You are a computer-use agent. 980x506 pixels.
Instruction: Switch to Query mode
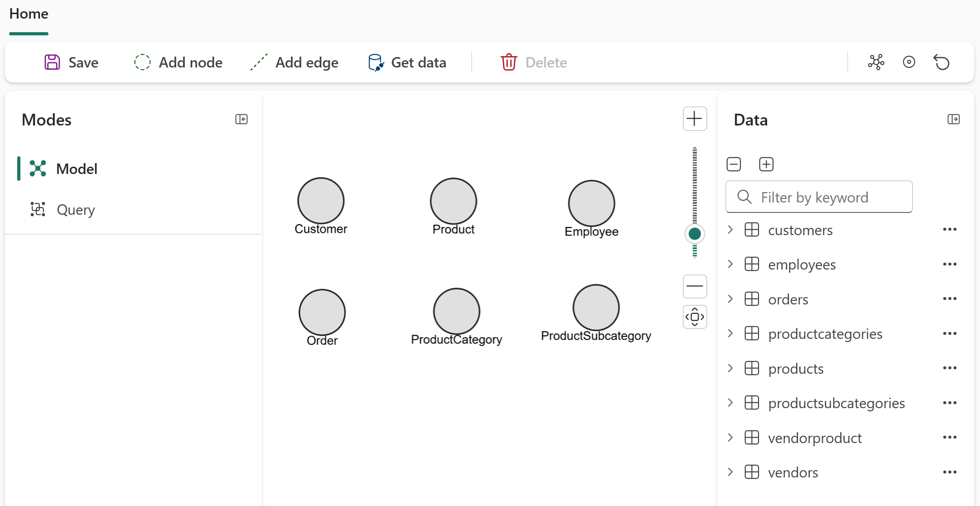click(x=75, y=210)
